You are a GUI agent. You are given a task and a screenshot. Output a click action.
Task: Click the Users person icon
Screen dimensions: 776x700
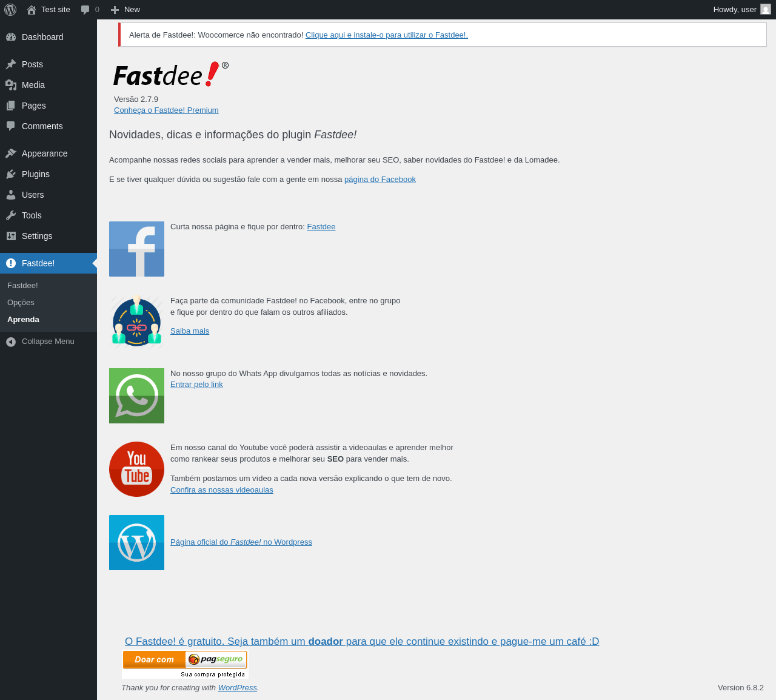pyautogui.click(x=11, y=195)
